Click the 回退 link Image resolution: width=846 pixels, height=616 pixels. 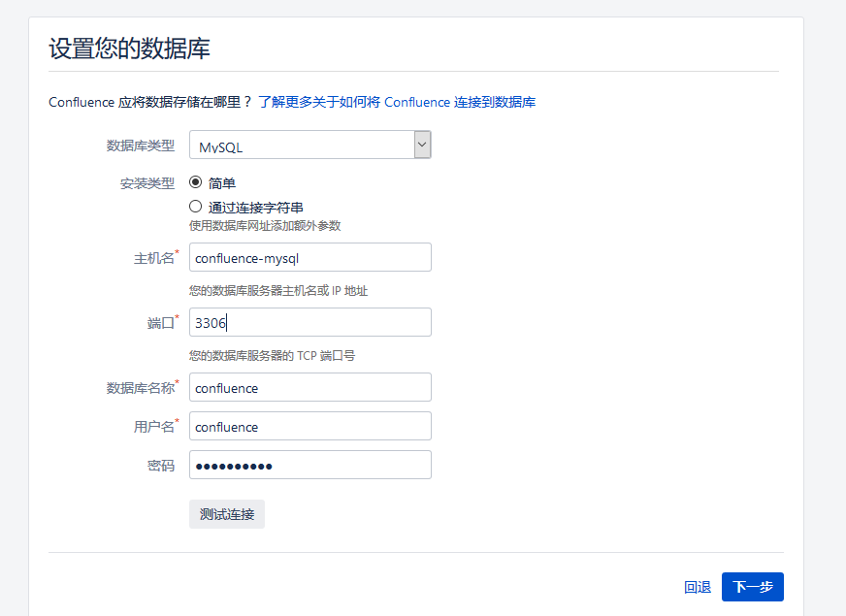pyautogui.click(x=698, y=587)
